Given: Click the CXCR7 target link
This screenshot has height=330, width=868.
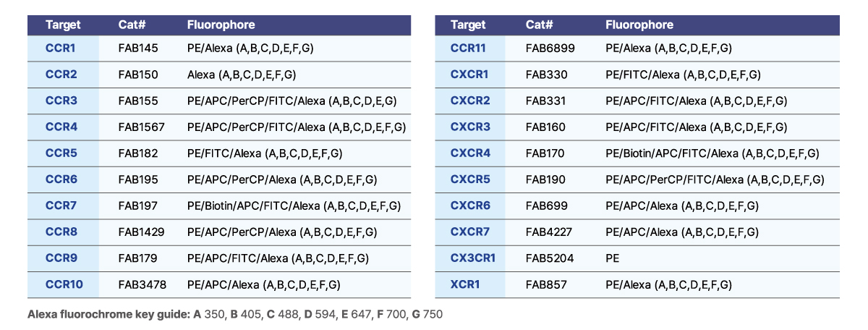Looking at the screenshot, I should point(470,232).
